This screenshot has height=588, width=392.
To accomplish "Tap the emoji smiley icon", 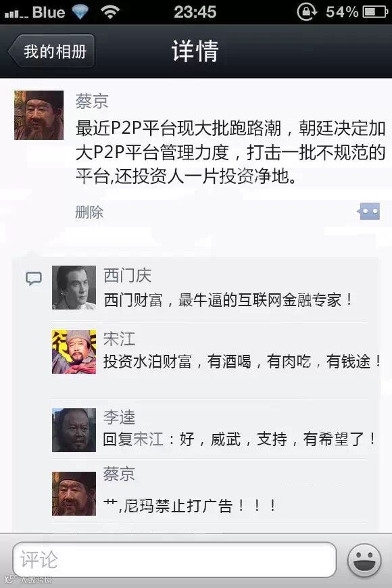I will tap(364, 560).
